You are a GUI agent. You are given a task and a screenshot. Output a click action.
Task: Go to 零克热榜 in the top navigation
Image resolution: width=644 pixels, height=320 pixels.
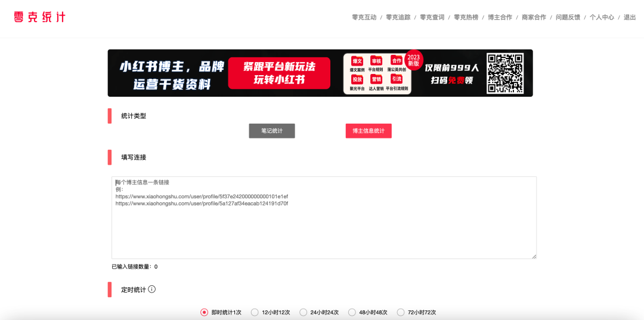click(x=466, y=17)
